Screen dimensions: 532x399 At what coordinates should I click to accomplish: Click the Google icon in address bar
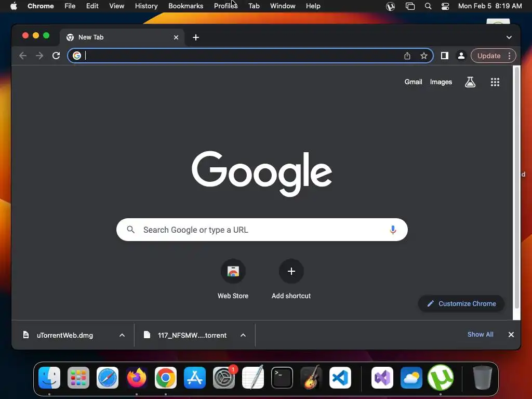coord(77,56)
